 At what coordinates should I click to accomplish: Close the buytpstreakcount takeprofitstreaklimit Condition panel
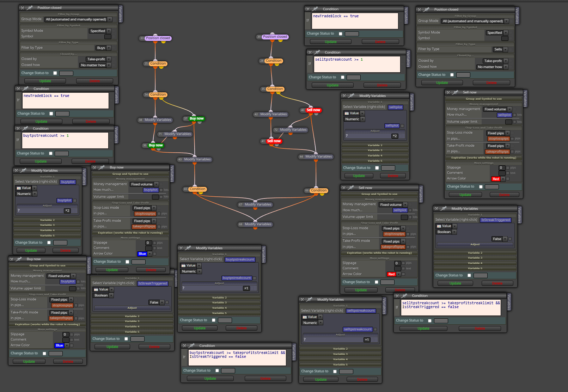point(184,346)
